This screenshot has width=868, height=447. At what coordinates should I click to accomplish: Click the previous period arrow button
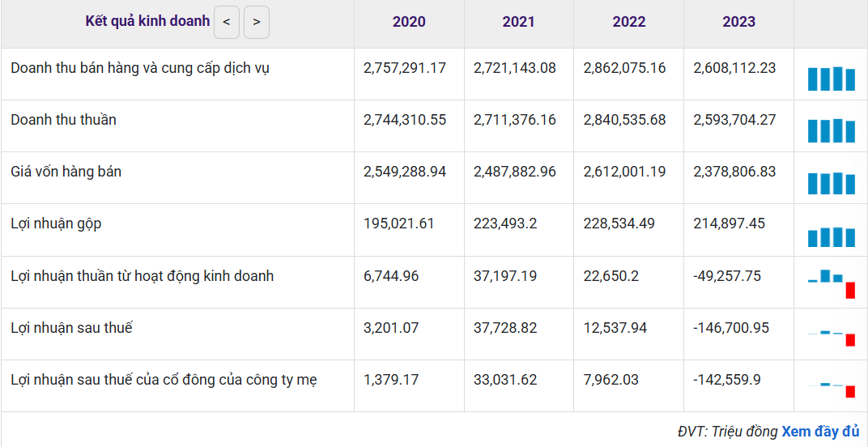(x=227, y=22)
